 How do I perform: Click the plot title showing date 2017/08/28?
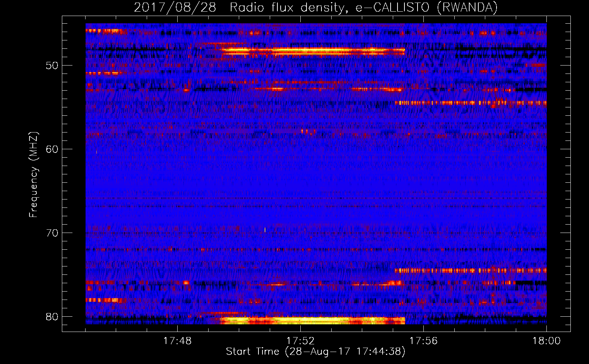tap(316, 8)
